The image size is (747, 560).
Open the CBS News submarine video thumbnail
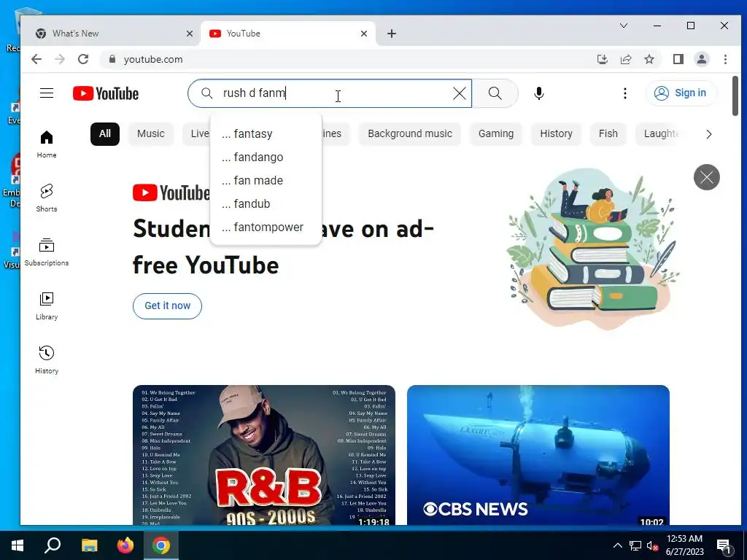[x=538, y=455]
